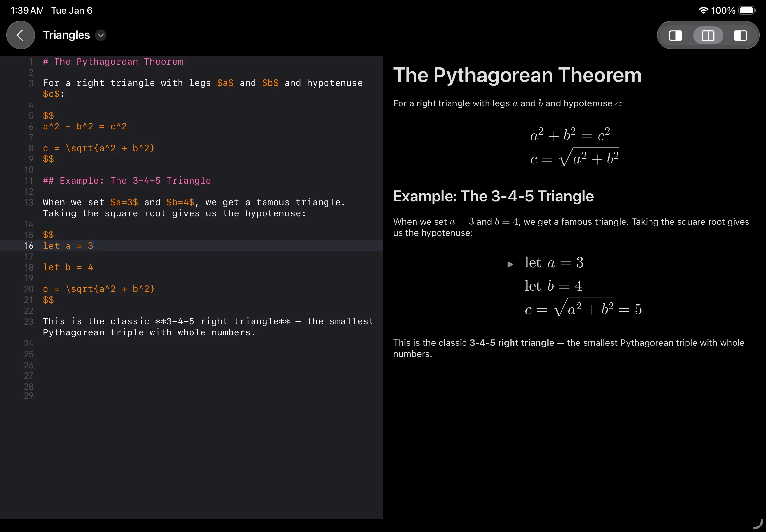The image size is (766, 532).
Task: Select the split-view layout icon
Action: click(x=707, y=35)
